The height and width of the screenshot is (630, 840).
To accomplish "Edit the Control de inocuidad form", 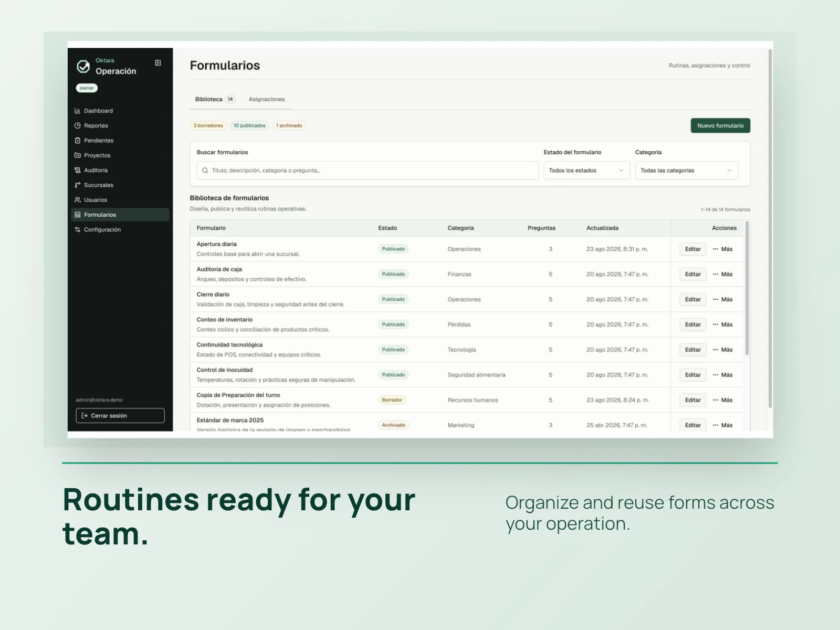I will click(x=693, y=375).
